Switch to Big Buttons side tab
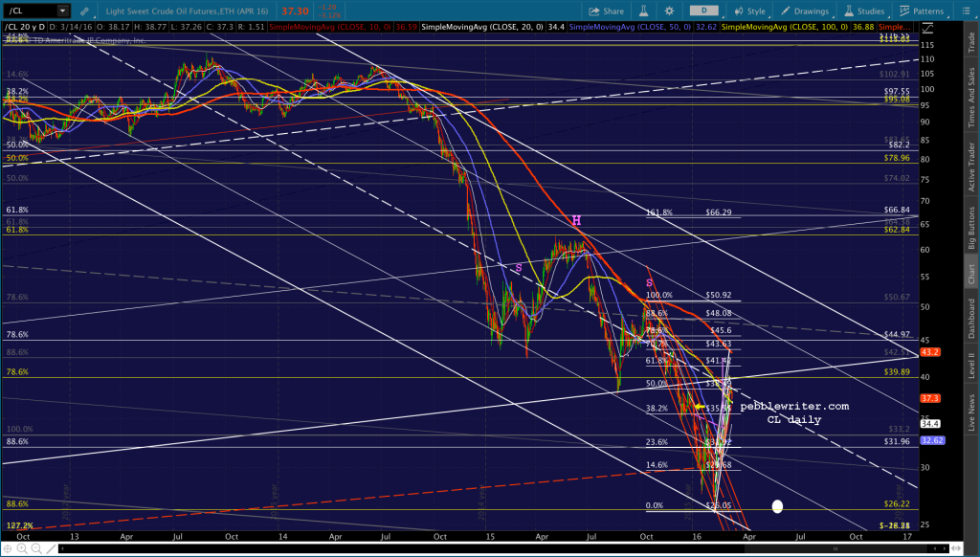The image size is (980, 557). 971,228
